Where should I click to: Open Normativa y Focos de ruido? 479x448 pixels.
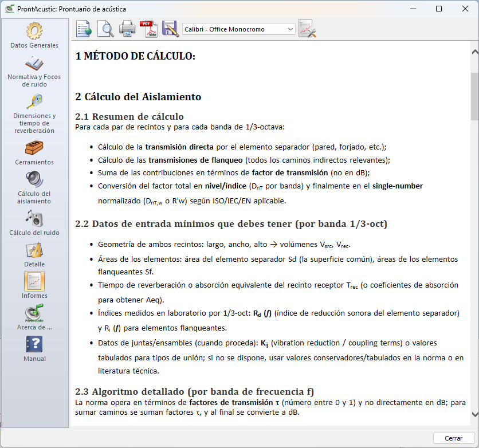(34, 71)
